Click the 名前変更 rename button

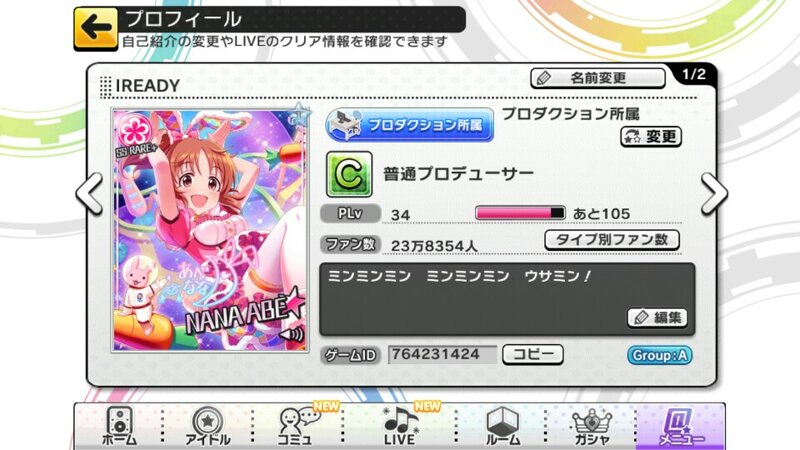tap(598, 78)
